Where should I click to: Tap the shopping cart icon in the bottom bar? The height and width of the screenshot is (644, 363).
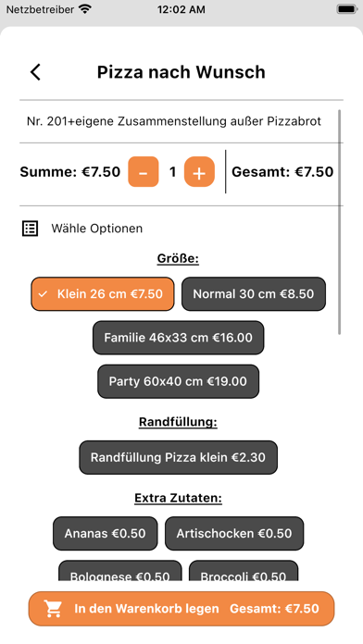tap(54, 609)
